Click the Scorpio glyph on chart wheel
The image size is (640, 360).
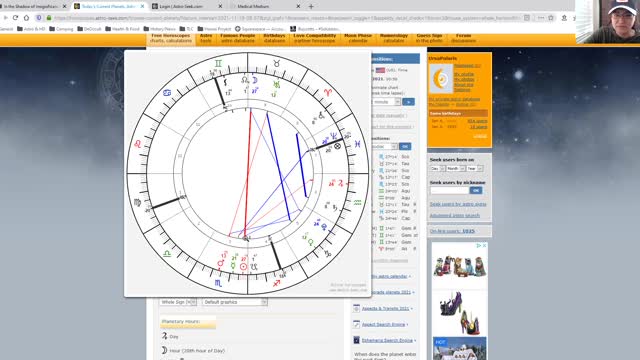pos(218,283)
